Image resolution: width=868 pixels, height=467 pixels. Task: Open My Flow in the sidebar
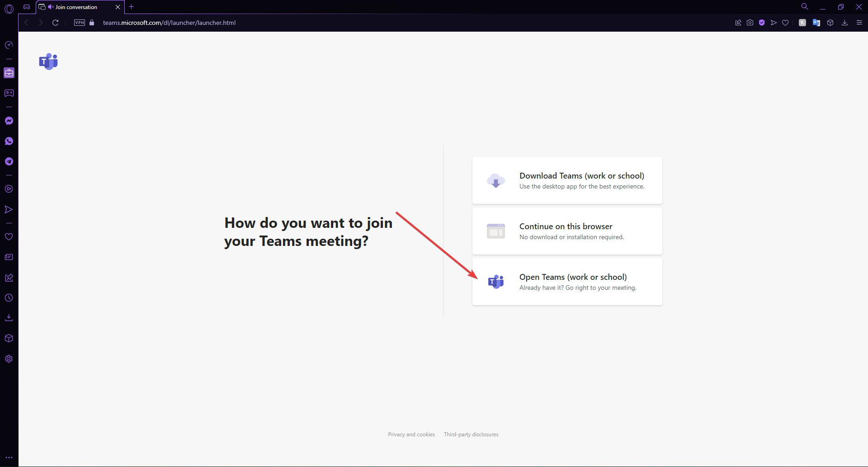(9, 209)
